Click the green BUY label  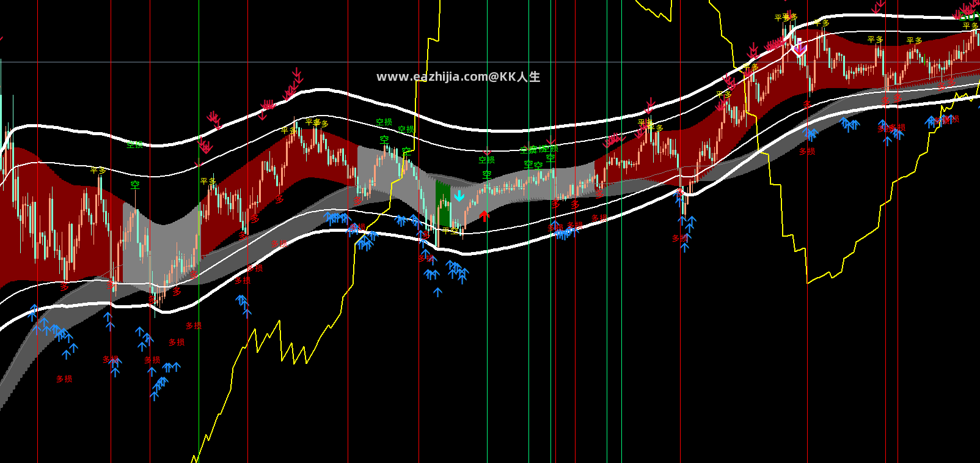(x=969, y=16)
